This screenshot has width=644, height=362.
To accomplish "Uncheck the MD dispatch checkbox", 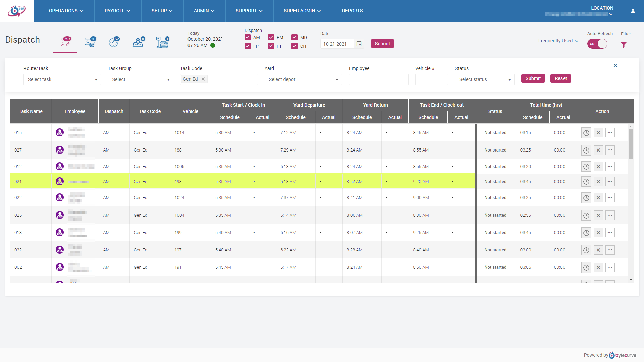I will pyautogui.click(x=294, y=37).
